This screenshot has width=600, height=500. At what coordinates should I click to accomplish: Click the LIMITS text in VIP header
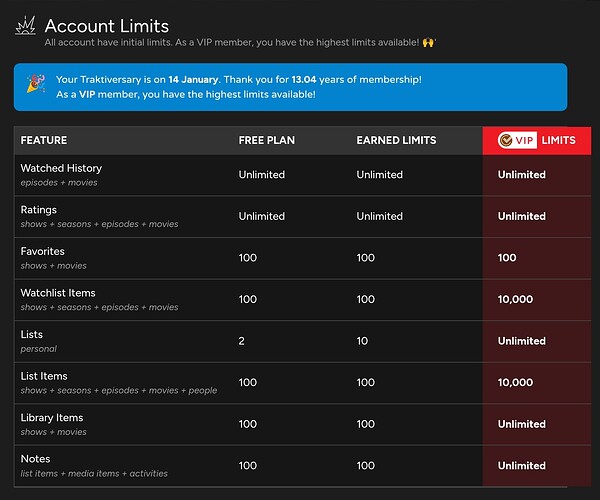(x=558, y=140)
